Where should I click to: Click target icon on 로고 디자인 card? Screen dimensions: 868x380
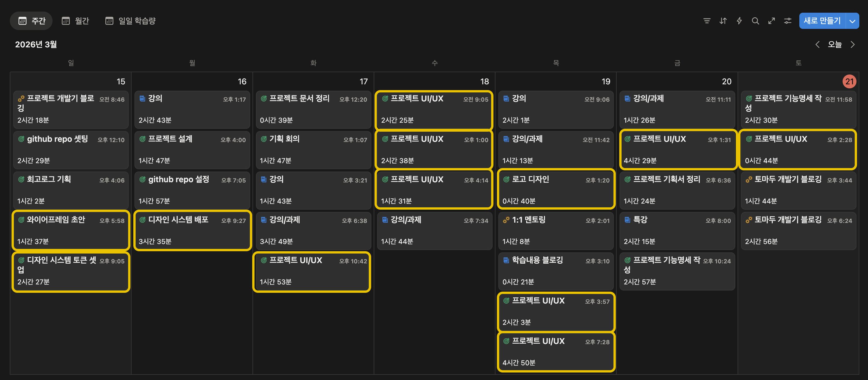[x=506, y=179]
